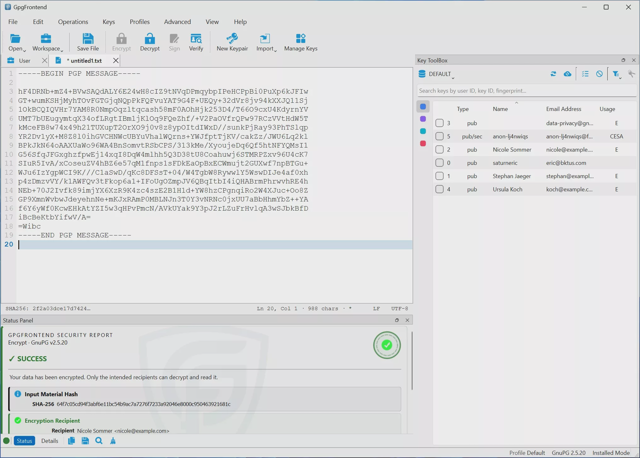
Task: Check the anon-lj4nwiqs key checkbox
Action: (439, 136)
